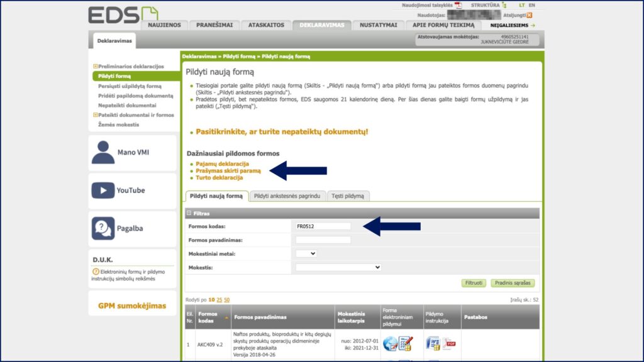Open AKC409 instruction Word document icon

433,343
